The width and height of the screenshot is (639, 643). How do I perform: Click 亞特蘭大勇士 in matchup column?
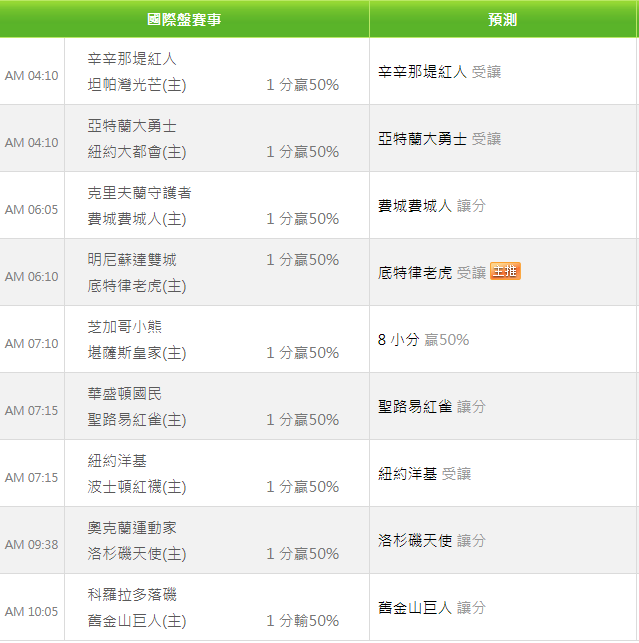click(132, 125)
